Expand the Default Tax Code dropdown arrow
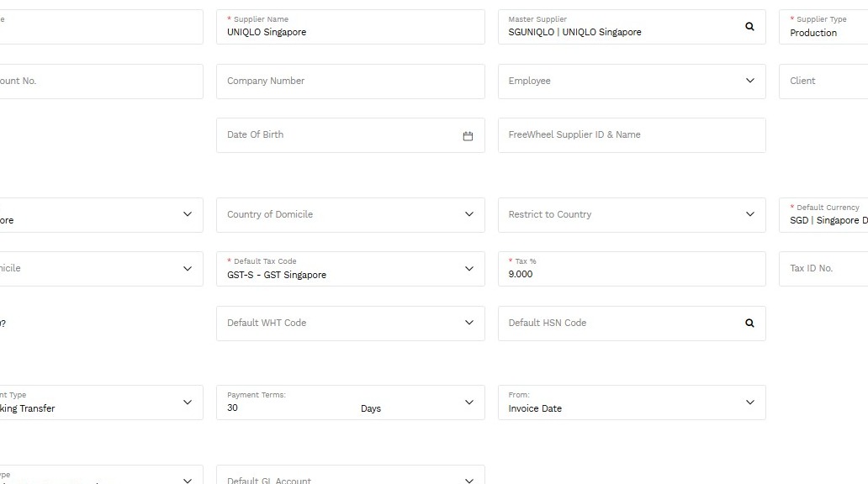The image size is (868, 484). (x=468, y=269)
